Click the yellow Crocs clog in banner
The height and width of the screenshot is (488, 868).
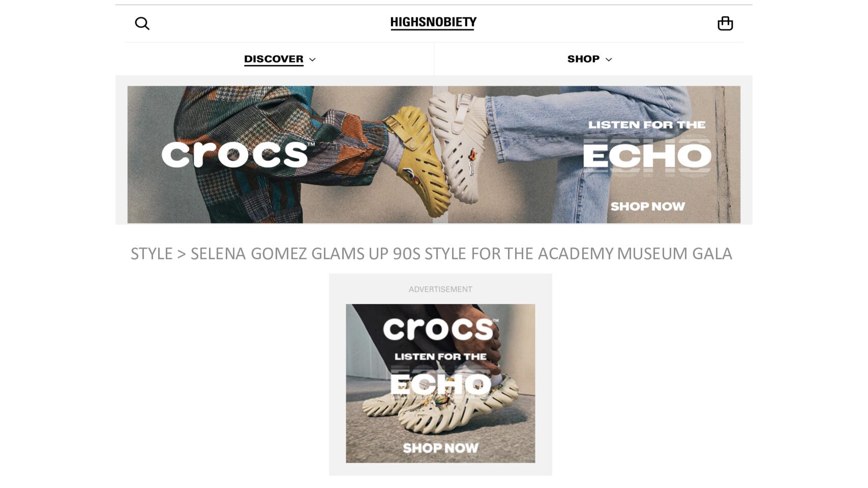pos(418,158)
